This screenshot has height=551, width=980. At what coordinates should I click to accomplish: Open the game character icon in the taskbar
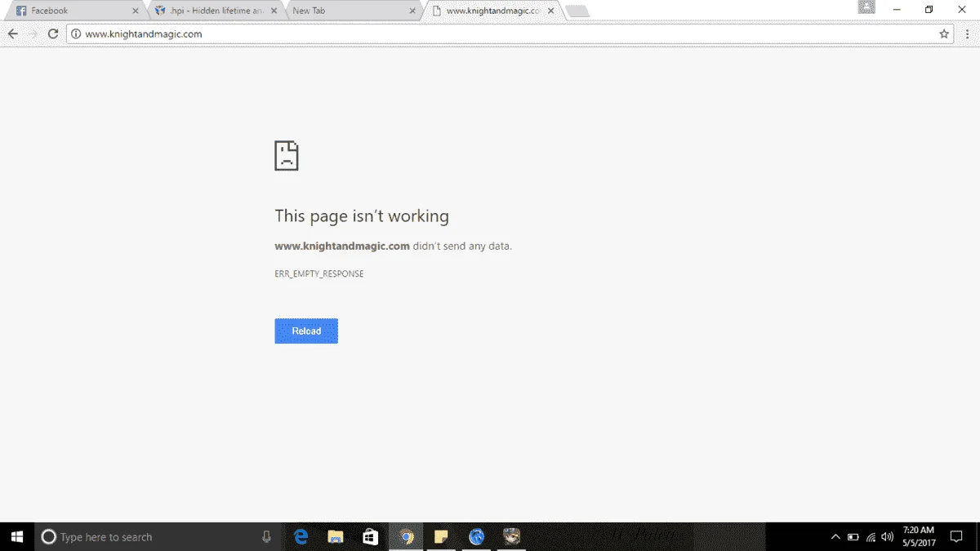click(x=512, y=536)
